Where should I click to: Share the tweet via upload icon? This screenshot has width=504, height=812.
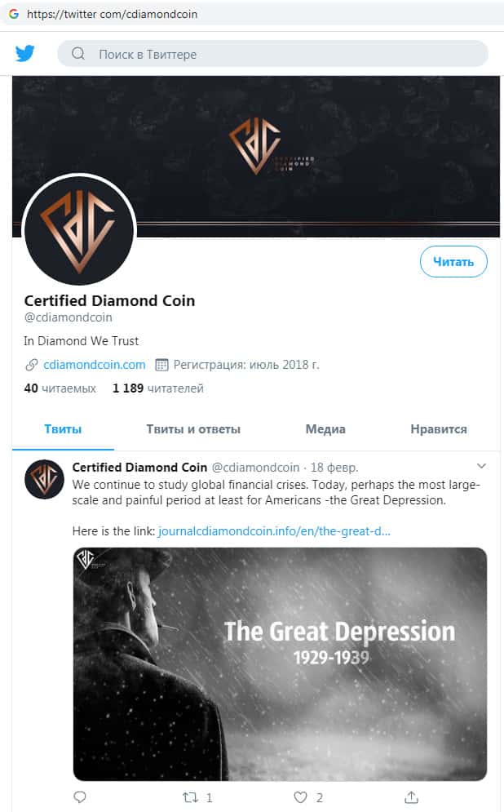(x=411, y=797)
